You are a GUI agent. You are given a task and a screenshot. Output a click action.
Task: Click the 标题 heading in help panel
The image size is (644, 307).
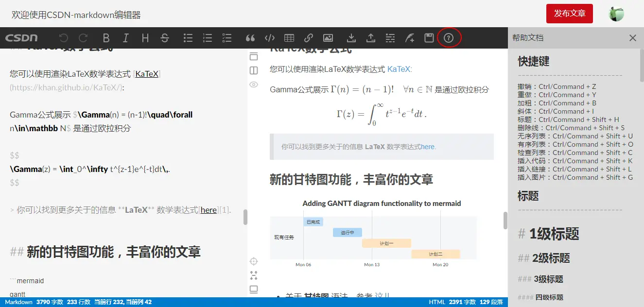(528, 196)
